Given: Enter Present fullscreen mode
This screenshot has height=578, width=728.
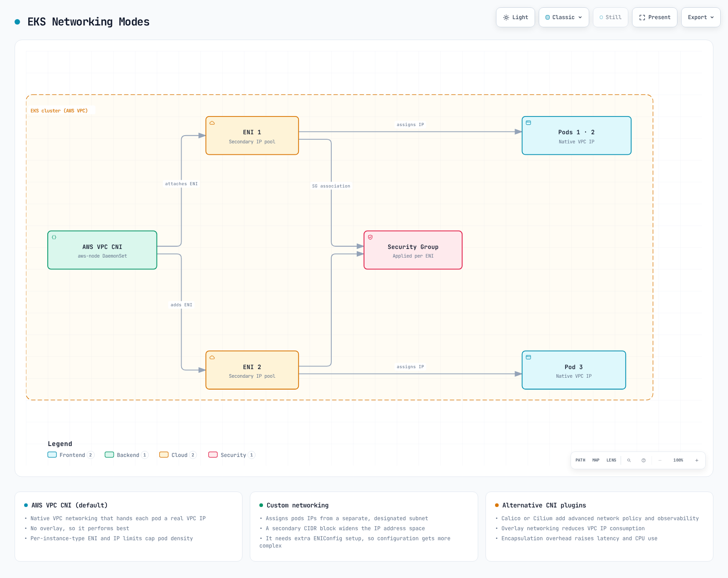Looking at the screenshot, I should 655,17.
